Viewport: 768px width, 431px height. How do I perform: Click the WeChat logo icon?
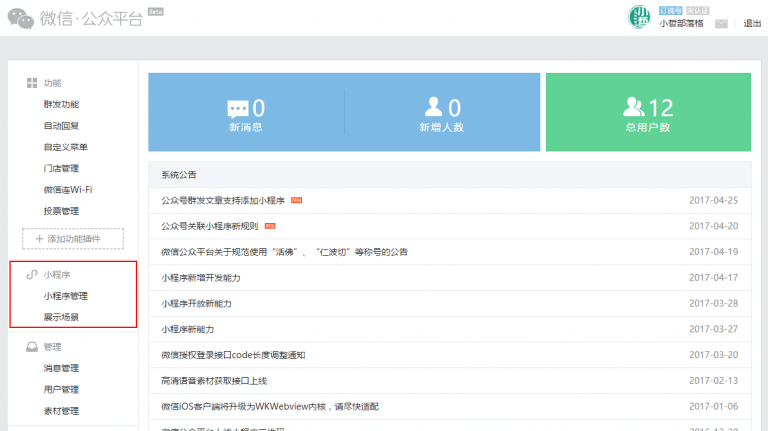point(21,19)
